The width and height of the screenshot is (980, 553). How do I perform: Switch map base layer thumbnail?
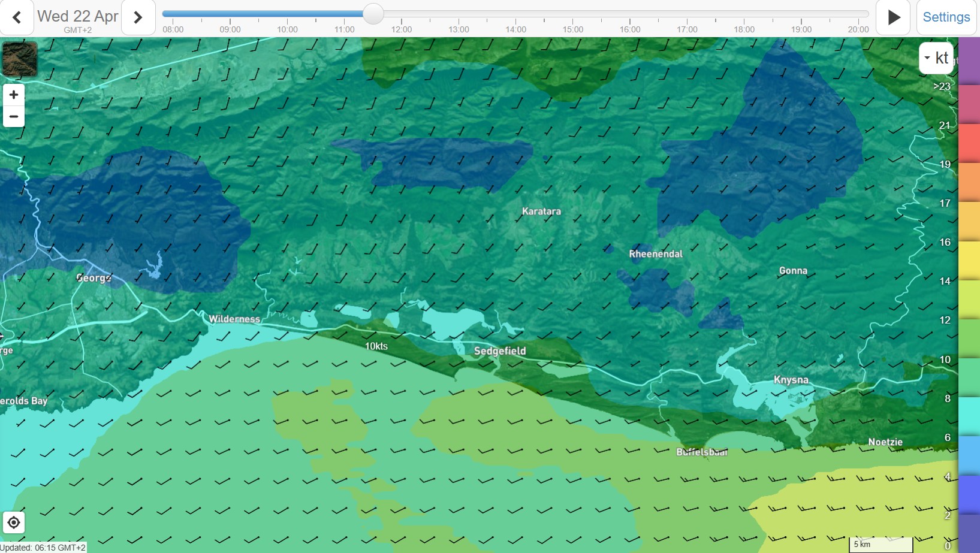coord(20,59)
